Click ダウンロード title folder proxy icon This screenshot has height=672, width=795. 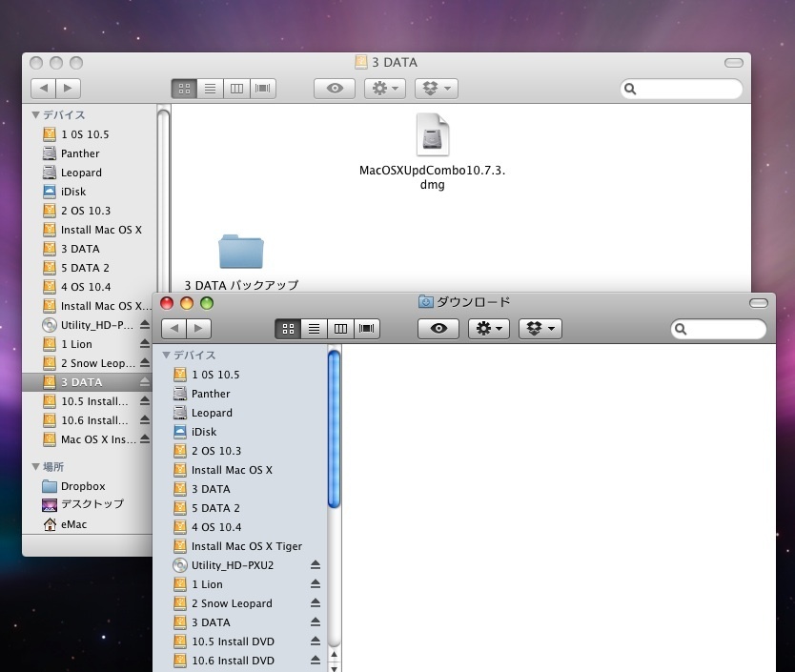pyautogui.click(x=425, y=302)
